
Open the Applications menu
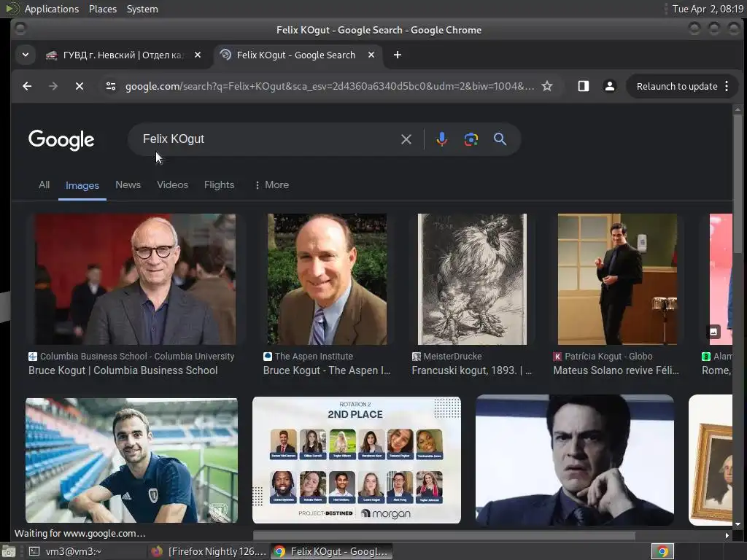tap(52, 9)
